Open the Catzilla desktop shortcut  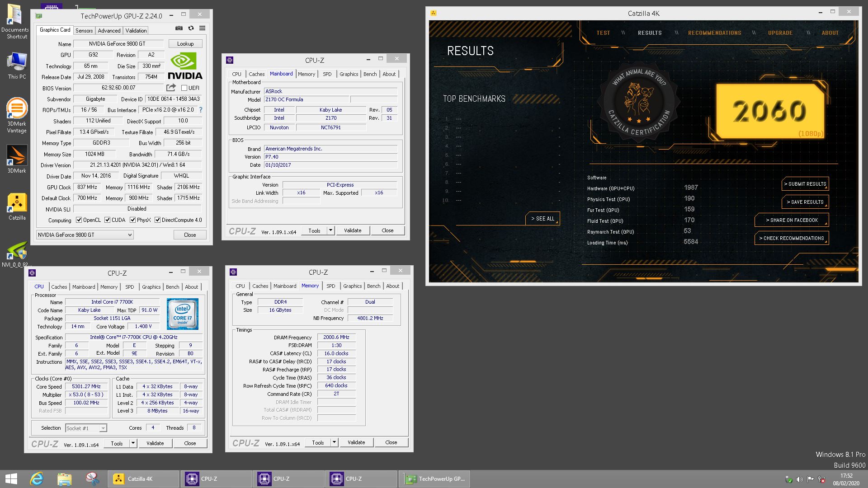click(17, 207)
